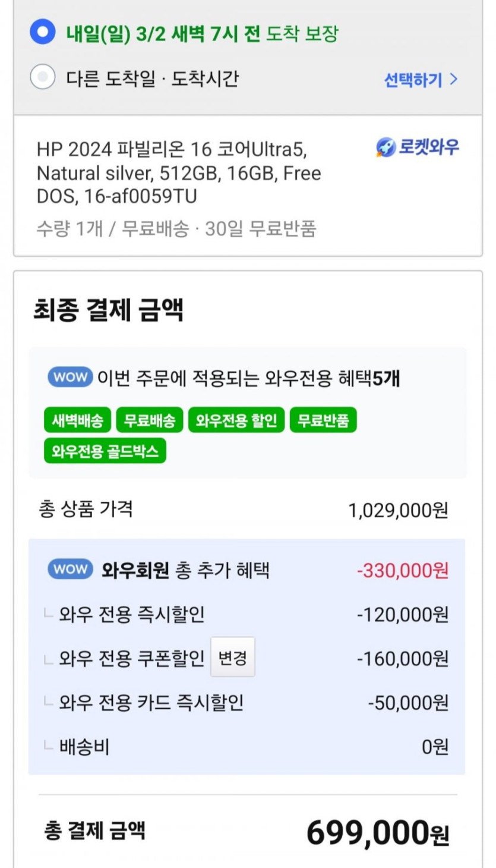The width and height of the screenshot is (496, 868).
Task: Click the 무료배송 green tag
Action: [150, 421]
